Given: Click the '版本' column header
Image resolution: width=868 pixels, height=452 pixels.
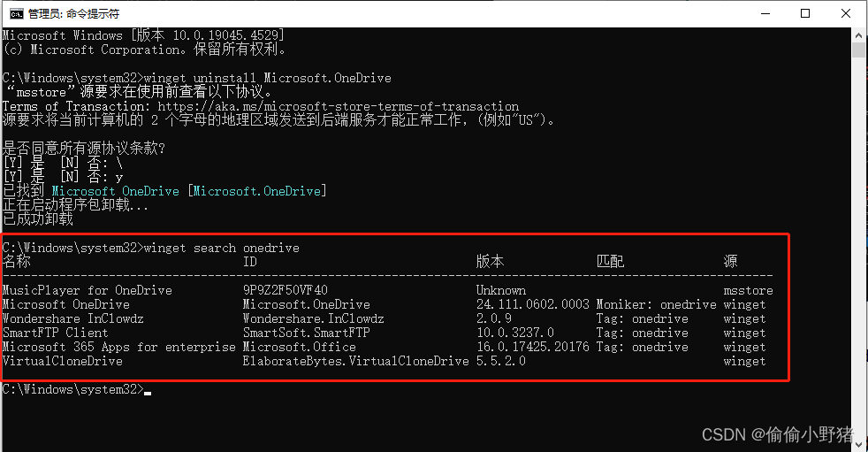Looking at the screenshot, I should pyautogui.click(x=490, y=262).
